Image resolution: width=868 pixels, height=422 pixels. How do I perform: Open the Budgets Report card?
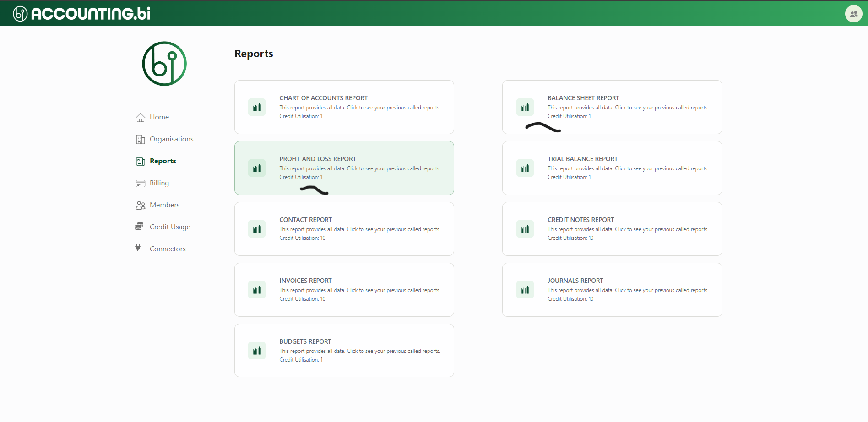(344, 350)
